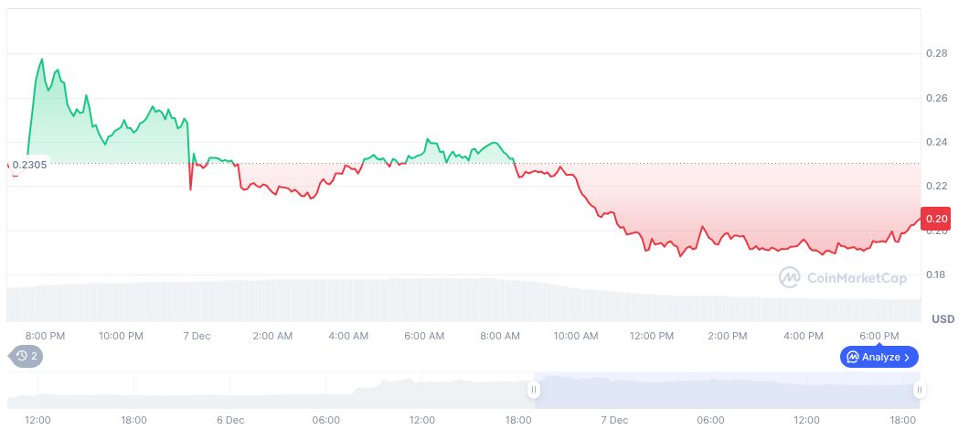Image resolution: width=980 pixels, height=430 pixels.
Task: Open the history events badge showing 2
Action: (x=25, y=356)
